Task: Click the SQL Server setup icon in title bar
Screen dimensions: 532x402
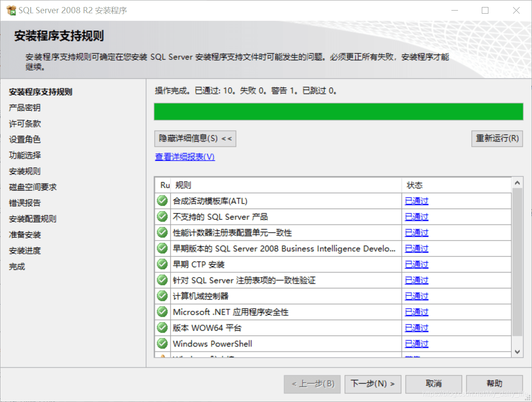Action: coord(11,10)
